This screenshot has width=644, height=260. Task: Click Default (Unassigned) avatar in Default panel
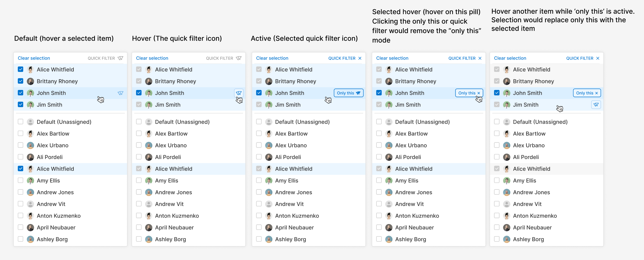click(x=30, y=122)
